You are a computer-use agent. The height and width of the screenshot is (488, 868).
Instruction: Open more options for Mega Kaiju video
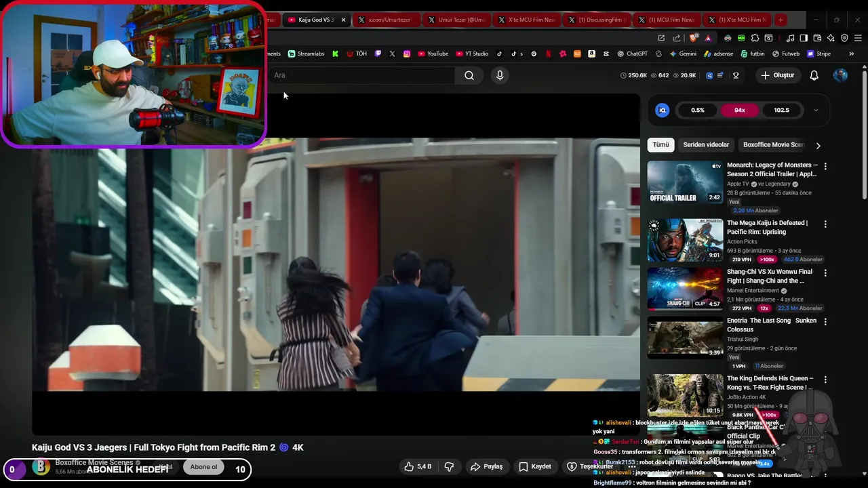tap(825, 224)
